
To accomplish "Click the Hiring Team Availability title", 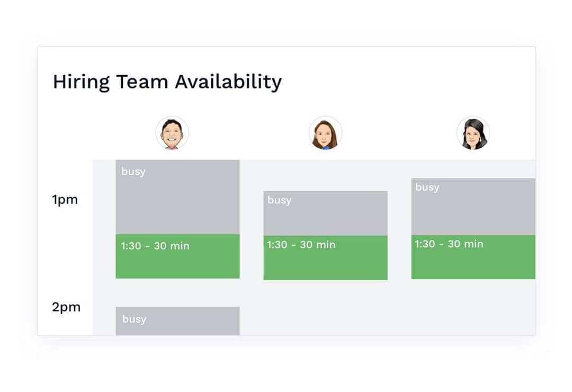I will point(167,82).
